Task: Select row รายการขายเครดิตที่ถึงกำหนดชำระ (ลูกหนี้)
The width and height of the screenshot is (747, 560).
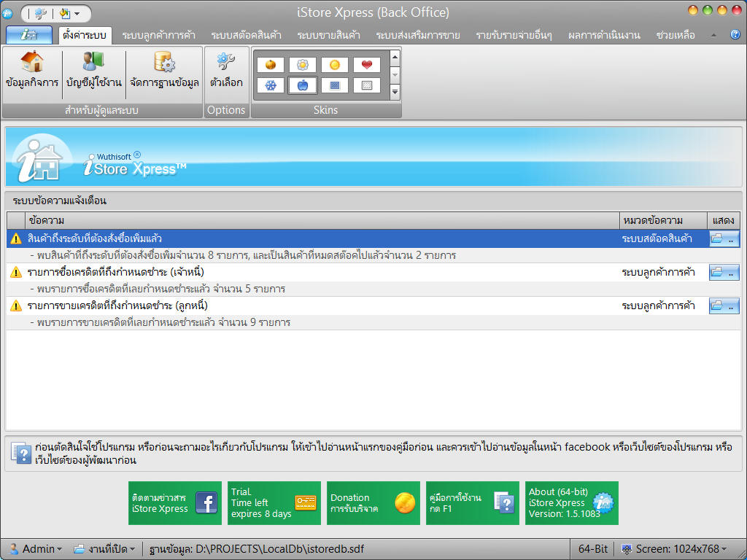Action: 373,306
